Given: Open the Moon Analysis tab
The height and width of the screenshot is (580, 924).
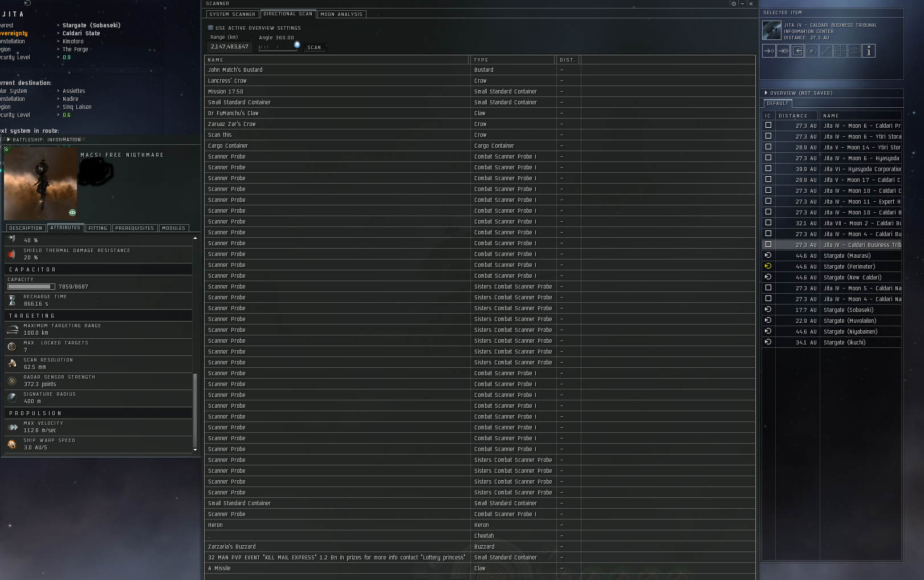Looking at the screenshot, I should tap(341, 14).
